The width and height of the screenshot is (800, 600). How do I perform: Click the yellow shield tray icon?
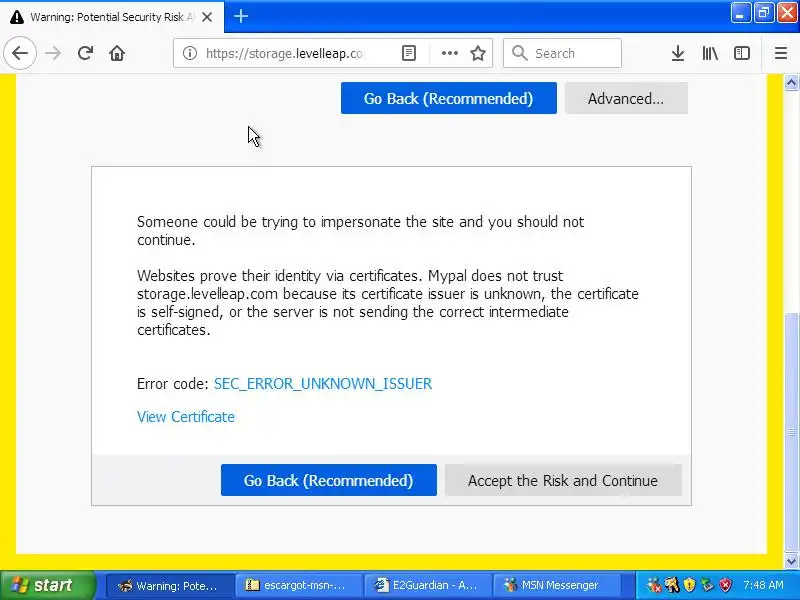point(689,585)
